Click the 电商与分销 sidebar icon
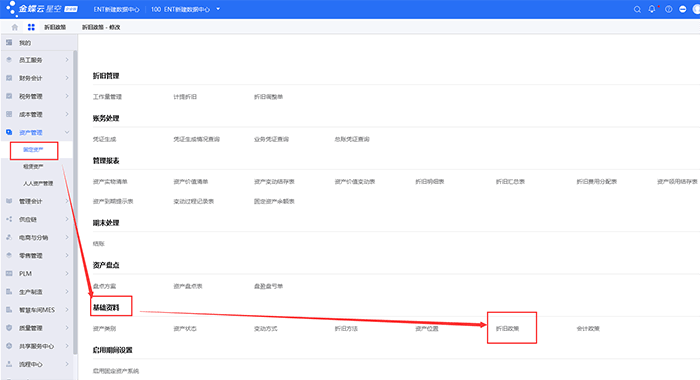Image resolution: width=700 pixels, height=380 pixels. 9,237
